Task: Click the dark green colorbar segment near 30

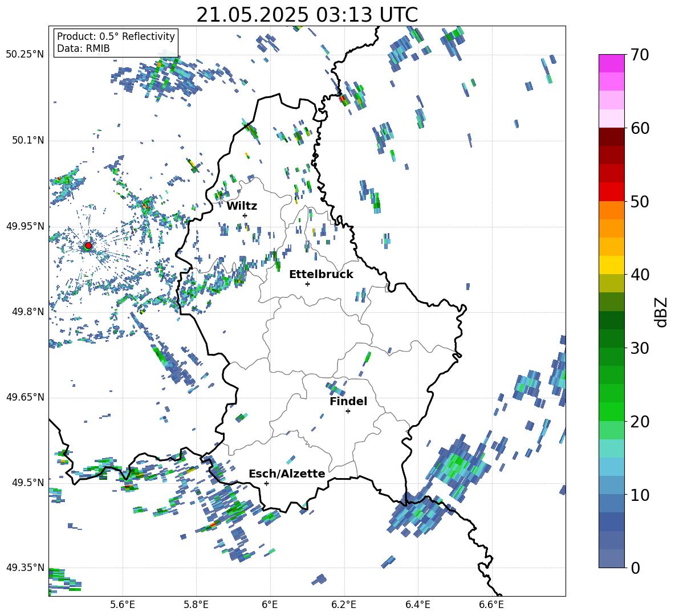Action: (x=611, y=338)
